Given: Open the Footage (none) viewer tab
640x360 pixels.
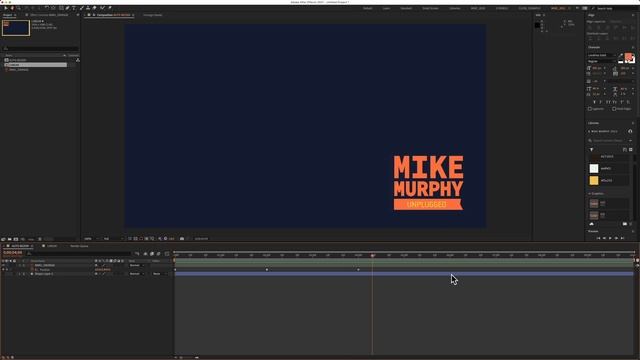Looking at the screenshot, I should pyautogui.click(x=153, y=15).
